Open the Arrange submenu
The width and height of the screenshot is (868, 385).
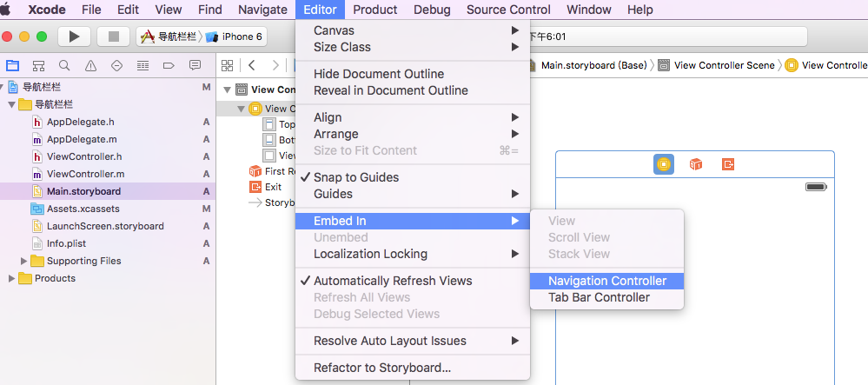click(x=413, y=134)
